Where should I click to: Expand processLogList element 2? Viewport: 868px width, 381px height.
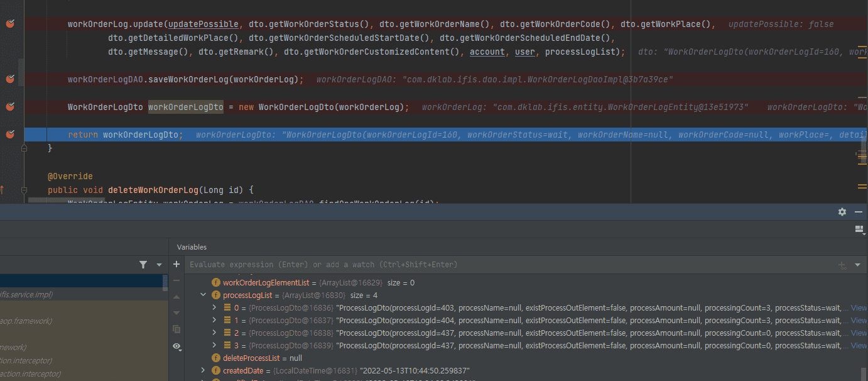(215, 333)
